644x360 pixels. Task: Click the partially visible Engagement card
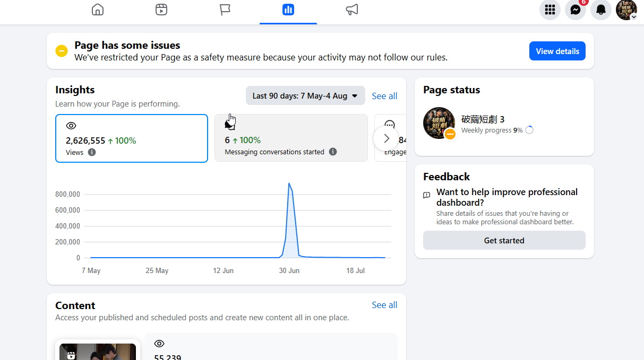[390, 138]
